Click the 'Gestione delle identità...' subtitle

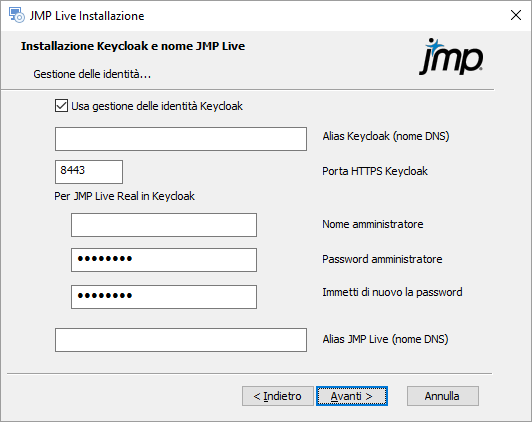92,74
